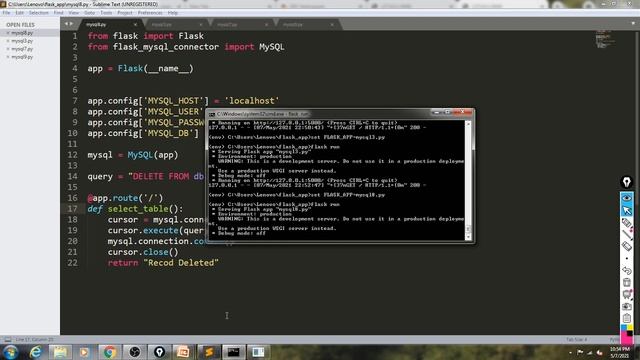The width and height of the screenshot is (640, 360).
Task: Click line number 12 in the gutter
Action: 72,155
